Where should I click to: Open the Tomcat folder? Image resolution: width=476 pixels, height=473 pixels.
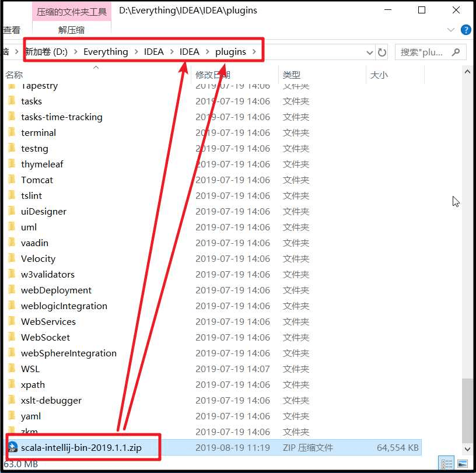(38, 180)
